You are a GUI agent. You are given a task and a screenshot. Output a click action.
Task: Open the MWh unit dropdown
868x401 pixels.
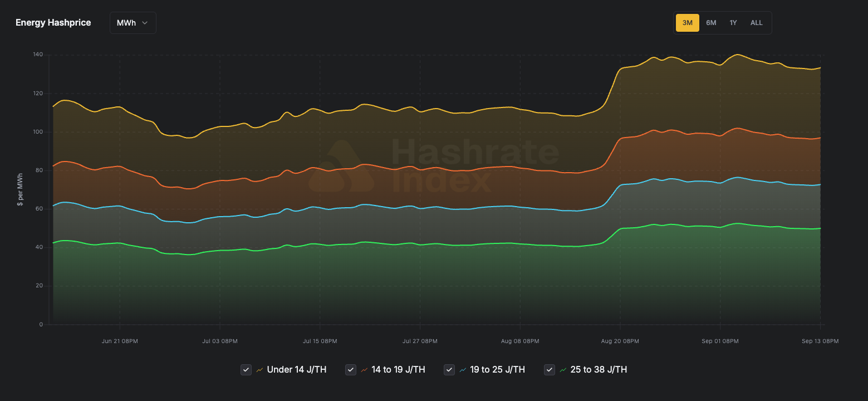click(133, 23)
